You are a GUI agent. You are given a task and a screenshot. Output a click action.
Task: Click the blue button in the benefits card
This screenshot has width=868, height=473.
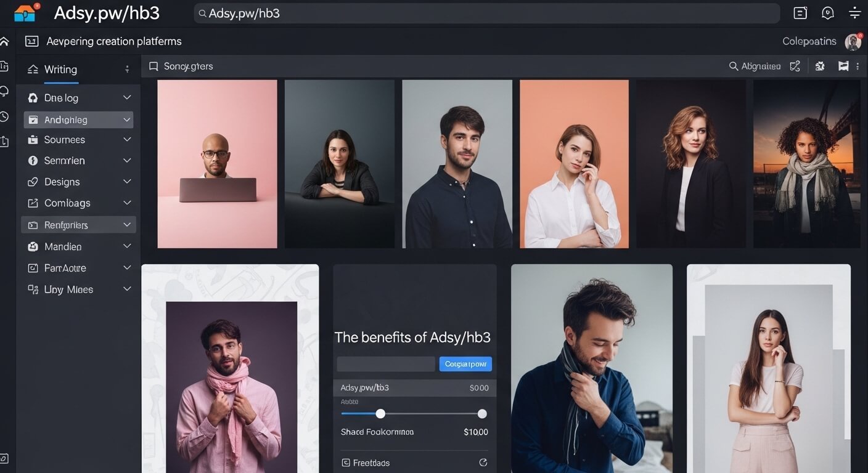click(x=465, y=364)
